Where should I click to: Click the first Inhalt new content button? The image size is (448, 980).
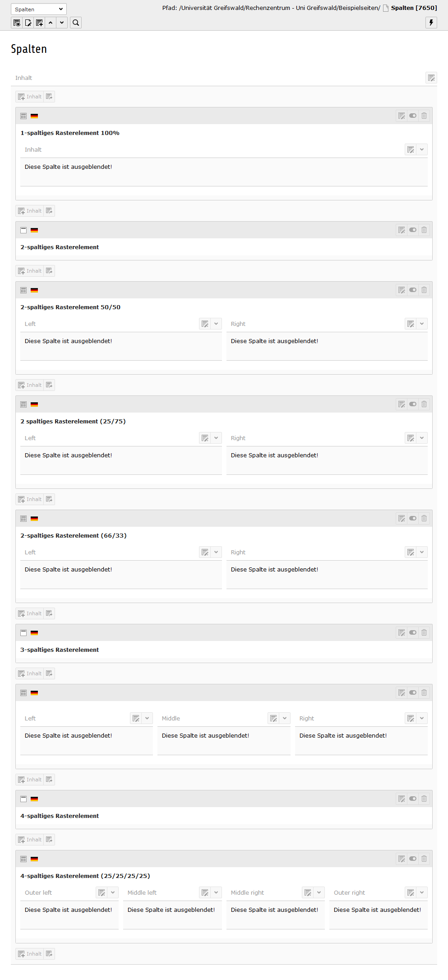30,97
